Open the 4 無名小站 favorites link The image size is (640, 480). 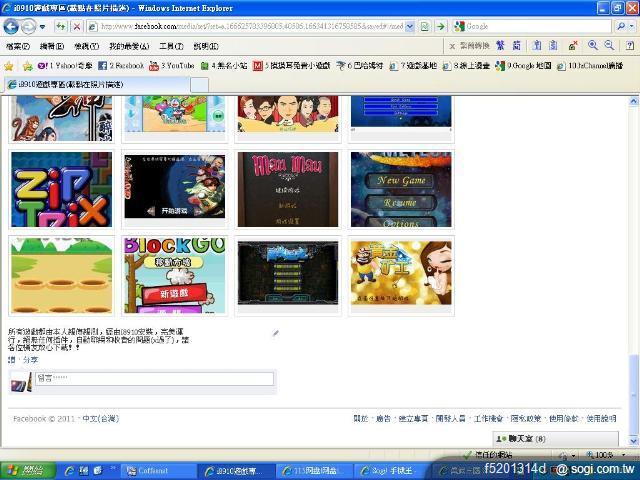224,66
